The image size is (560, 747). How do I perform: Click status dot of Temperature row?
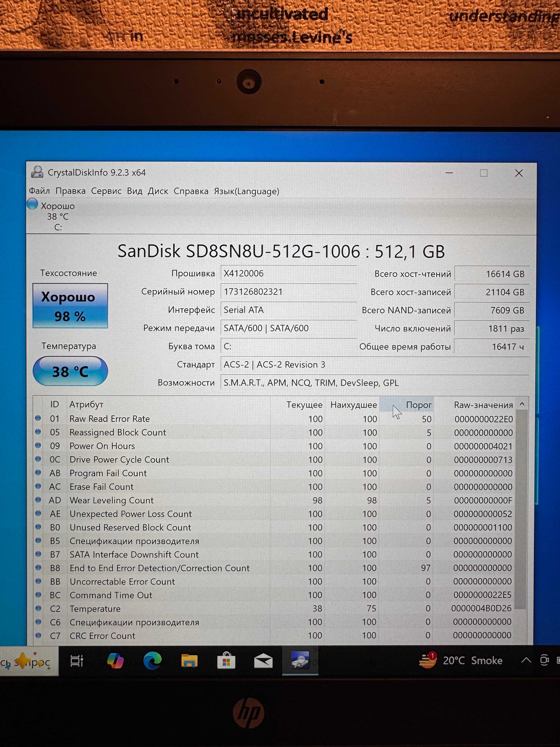[38, 608]
